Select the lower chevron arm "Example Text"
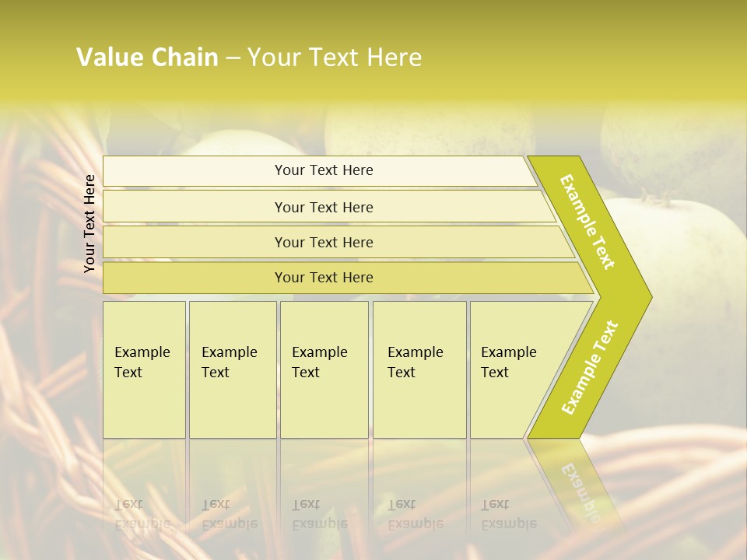747x560 pixels. 590,368
